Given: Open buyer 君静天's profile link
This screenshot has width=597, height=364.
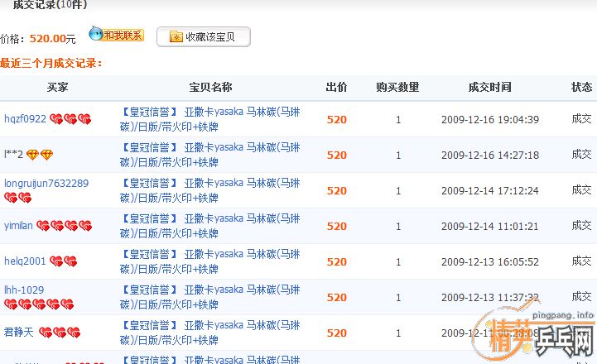Looking at the screenshot, I should (x=18, y=333).
